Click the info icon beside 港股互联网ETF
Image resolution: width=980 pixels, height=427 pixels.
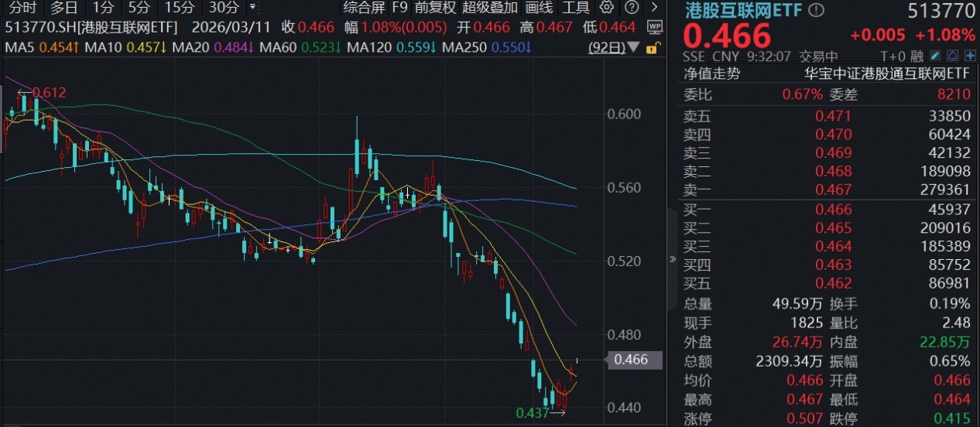click(x=817, y=11)
